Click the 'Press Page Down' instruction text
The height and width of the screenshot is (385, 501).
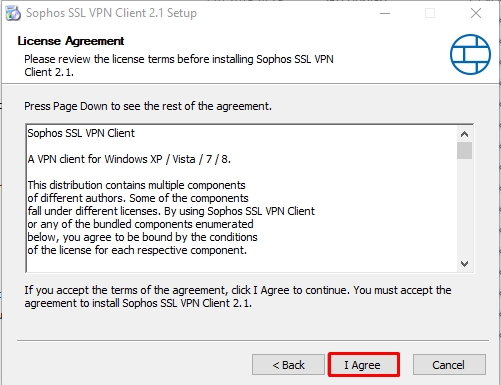click(148, 106)
